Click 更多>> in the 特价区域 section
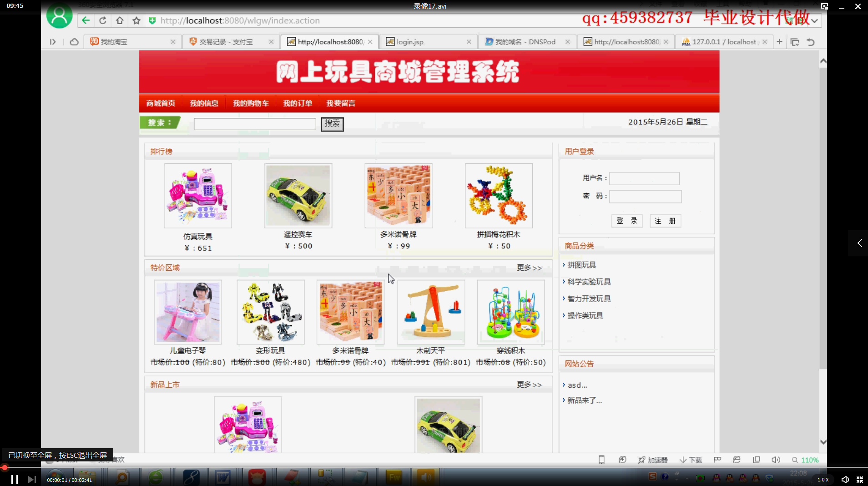The width and height of the screenshot is (868, 486). click(529, 268)
